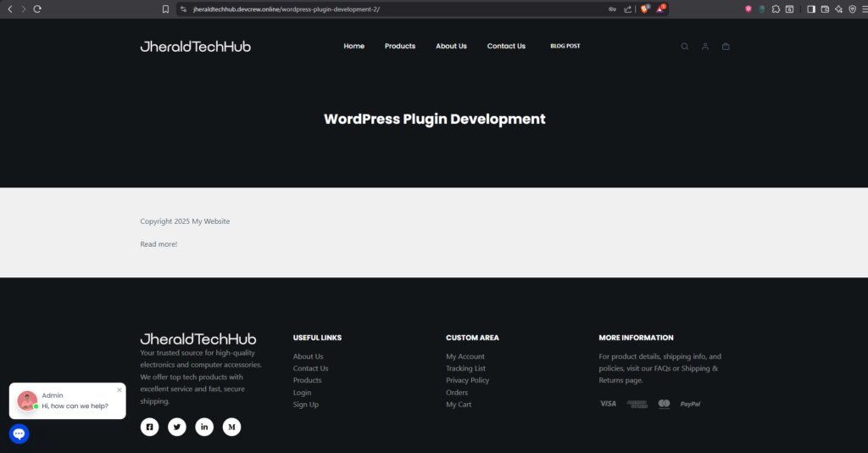Viewport: 868px width, 453px height.
Task: Open the blue live chat bubble
Action: (x=19, y=434)
